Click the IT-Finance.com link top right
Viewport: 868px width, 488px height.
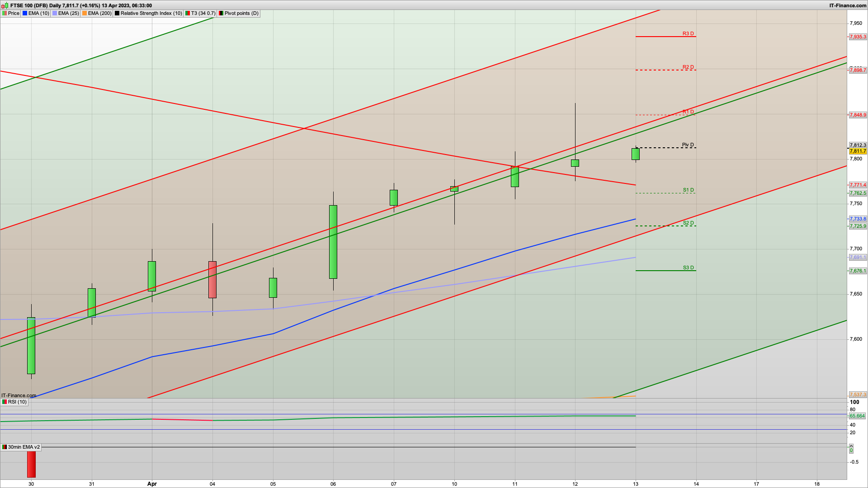tap(848, 5)
